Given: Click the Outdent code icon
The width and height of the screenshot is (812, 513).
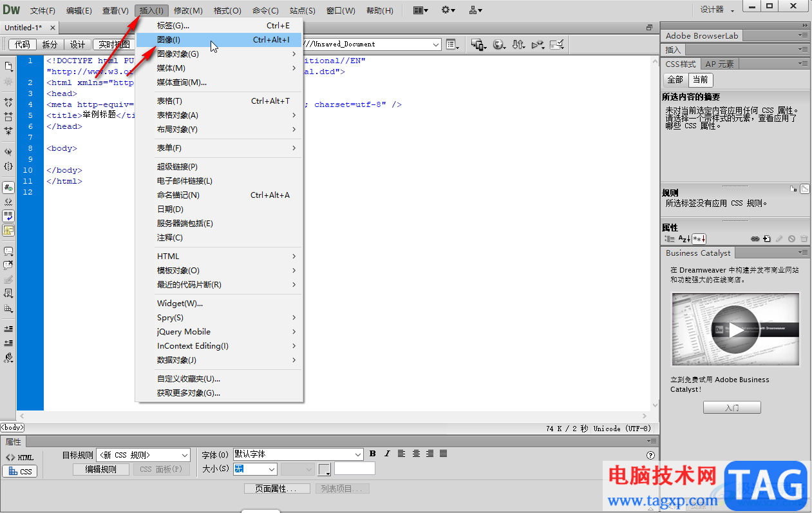Looking at the screenshot, I should (8, 343).
